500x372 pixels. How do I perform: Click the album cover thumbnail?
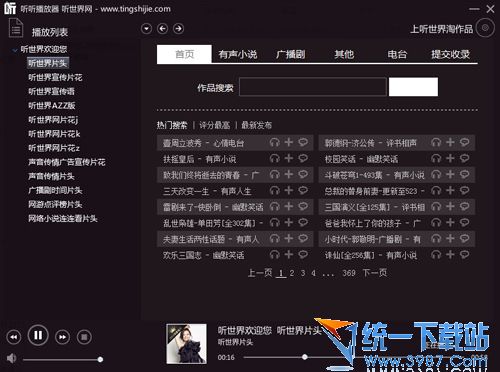pyautogui.click(x=186, y=344)
